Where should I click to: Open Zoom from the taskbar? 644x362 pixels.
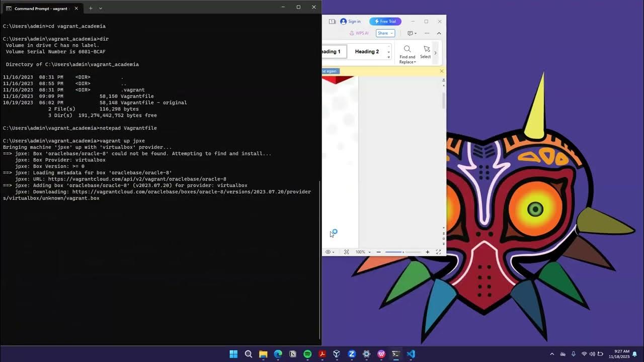point(352,354)
